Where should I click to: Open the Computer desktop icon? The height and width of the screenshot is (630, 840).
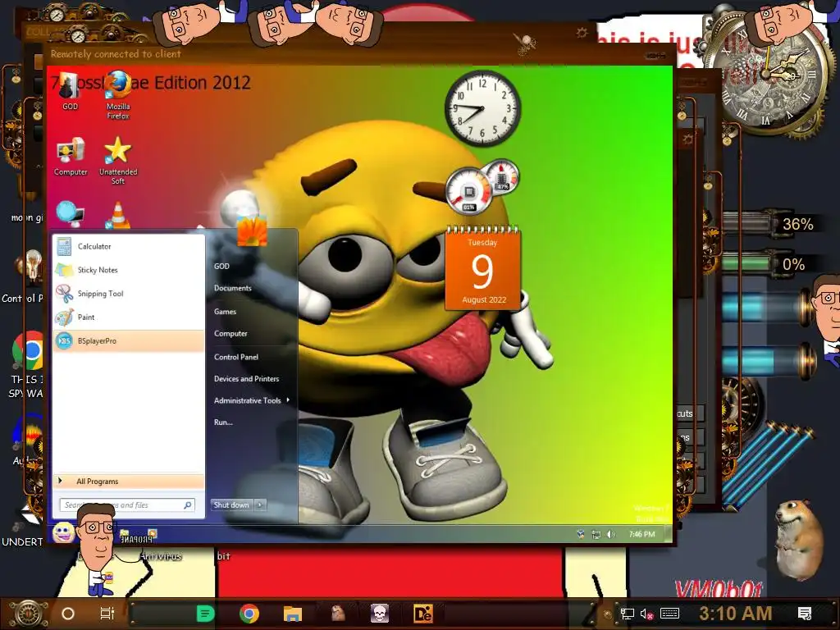(x=71, y=157)
